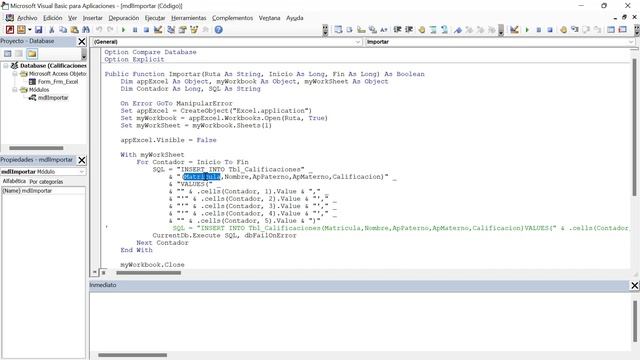Toggle Folders view in Project panel
This screenshot has height=360, width=640.
32,53
